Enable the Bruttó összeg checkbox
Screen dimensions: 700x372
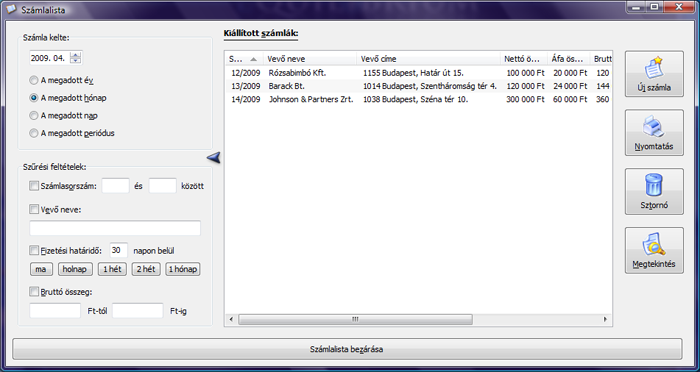click(34, 292)
